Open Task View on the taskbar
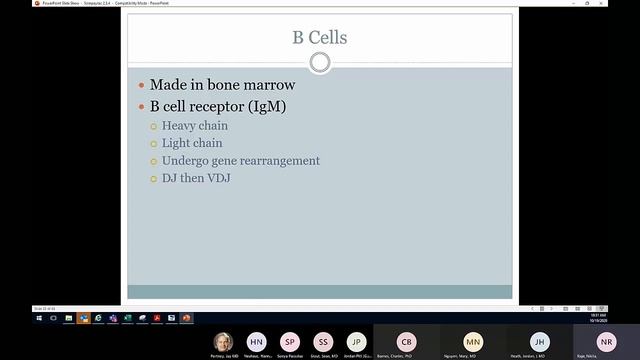 pyautogui.click(x=53, y=318)
